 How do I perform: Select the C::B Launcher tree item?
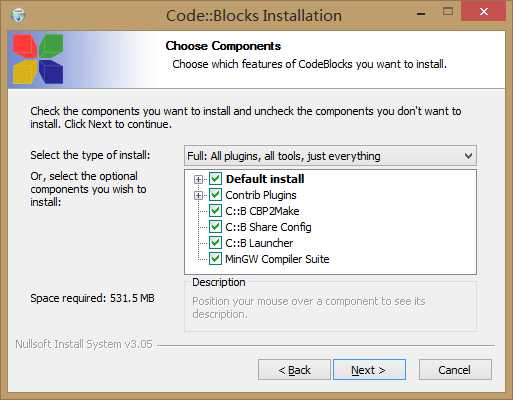(259, 243)
